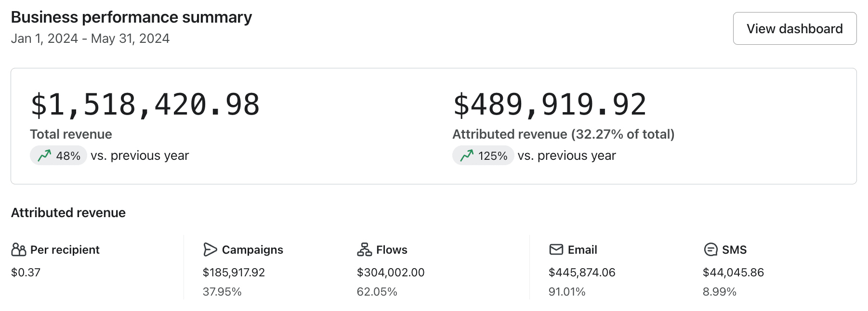Click 'vs. previous year' under Attributed revenue
The image size is (868, 311).
point(566,155)
